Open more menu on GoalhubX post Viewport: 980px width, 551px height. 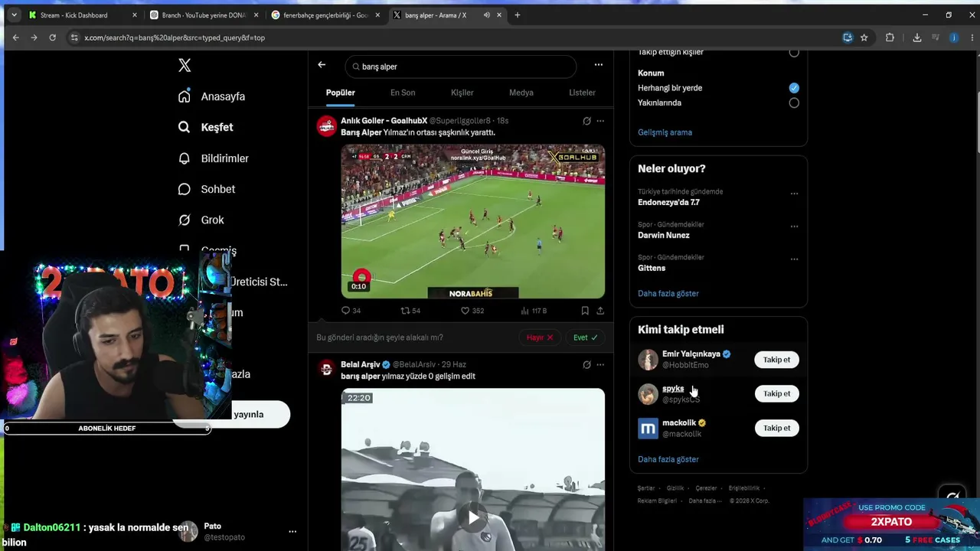click(600, 121)
